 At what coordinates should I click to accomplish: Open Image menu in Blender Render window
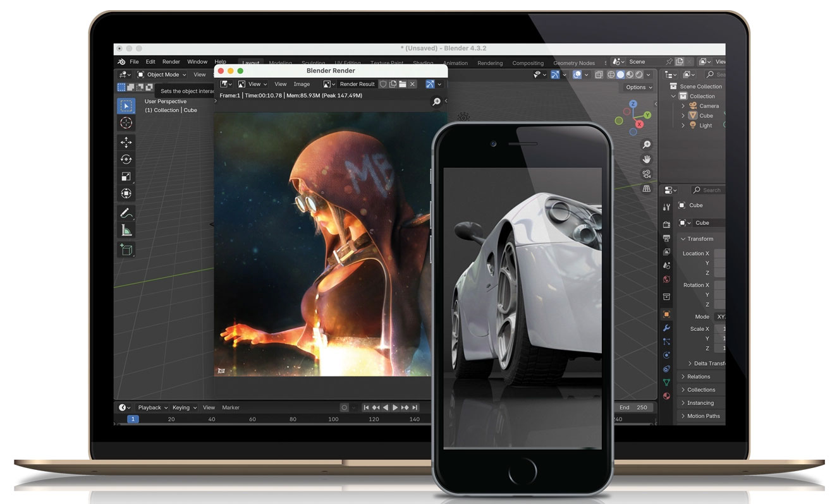pyautogui.click(x=302, y=84)
